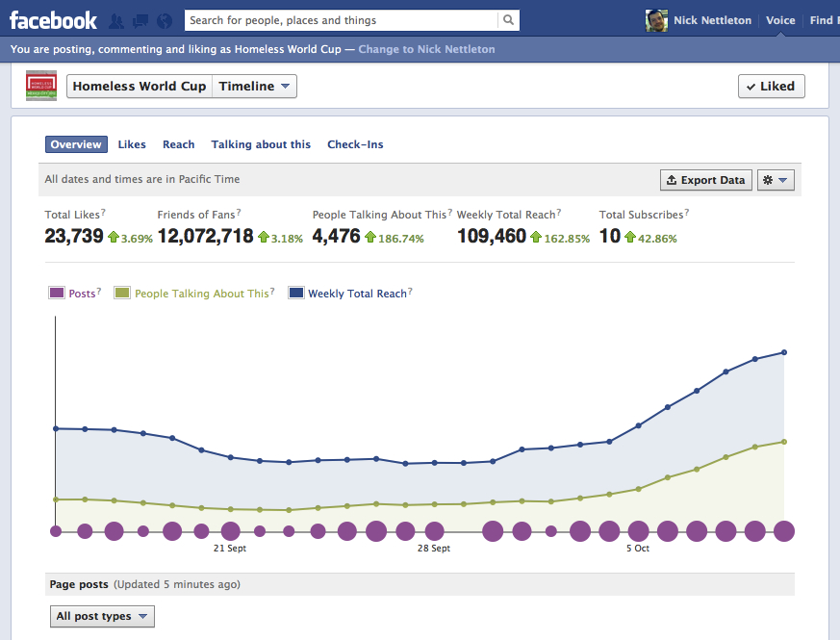Click the green arrow beside 186.74%
This screenshot has width=840, height=640.
pos(370,237)
